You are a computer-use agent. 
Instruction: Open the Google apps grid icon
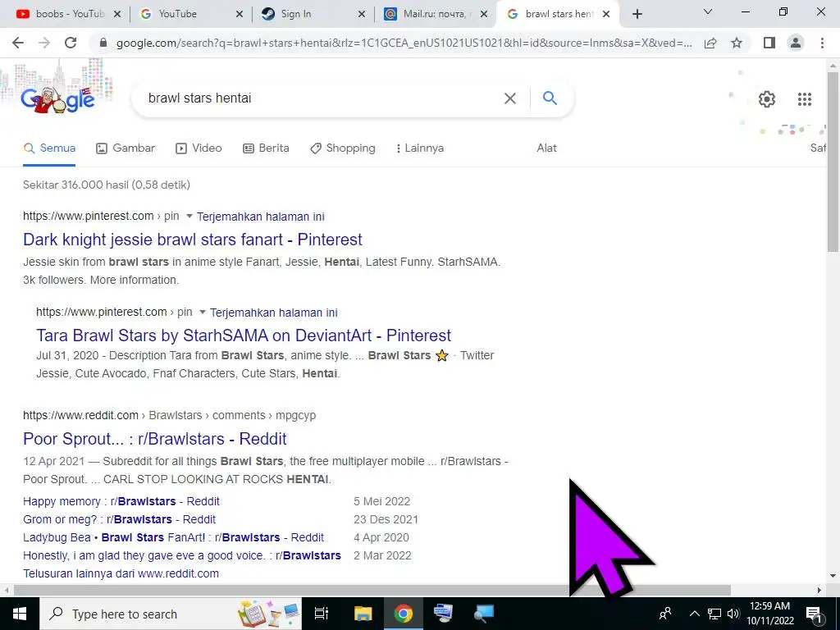805,99
